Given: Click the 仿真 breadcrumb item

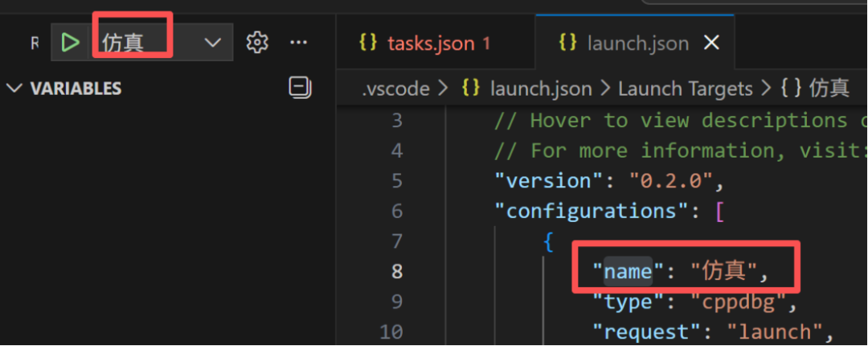Looking at the screenshot, I should coord(814,89).
